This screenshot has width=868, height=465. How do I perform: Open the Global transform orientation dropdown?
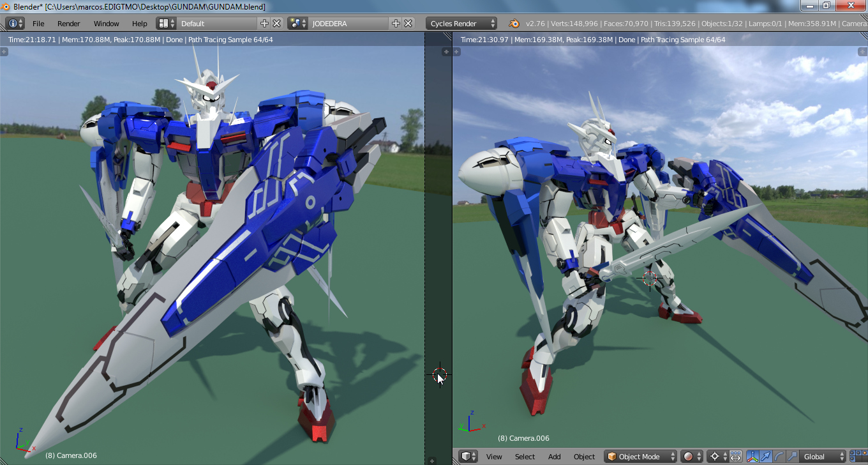coord(823,457)
